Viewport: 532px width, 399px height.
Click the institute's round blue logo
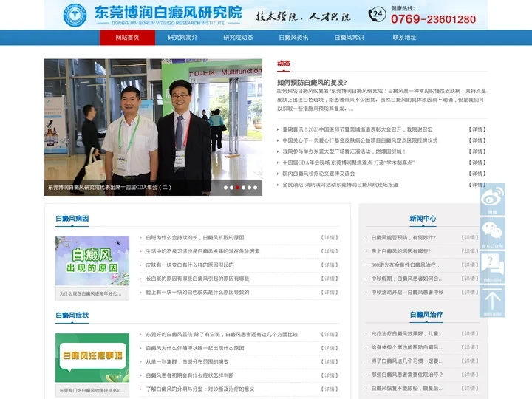(75, 16)
